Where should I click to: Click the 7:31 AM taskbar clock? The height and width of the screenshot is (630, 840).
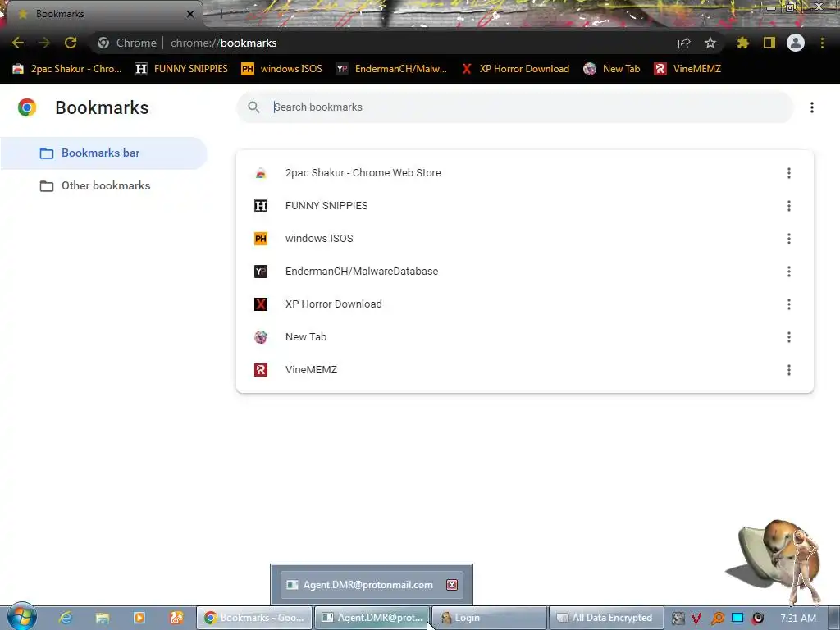click(x=798, y=619)
